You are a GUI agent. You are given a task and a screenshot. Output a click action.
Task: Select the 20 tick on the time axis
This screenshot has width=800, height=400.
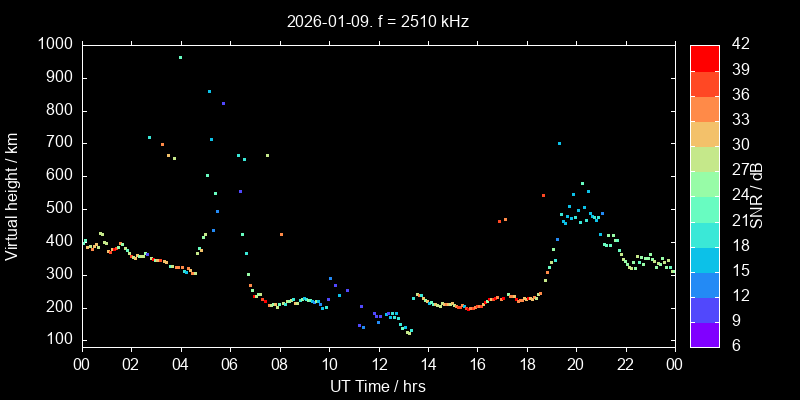pyautogui.click(x=576, y=364)
